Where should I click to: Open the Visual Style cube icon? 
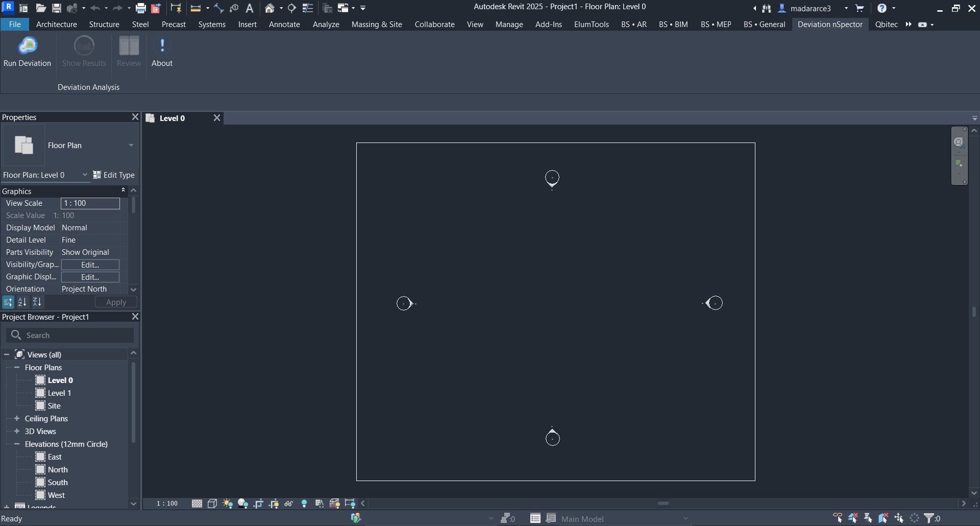click(x=212, y=504)
